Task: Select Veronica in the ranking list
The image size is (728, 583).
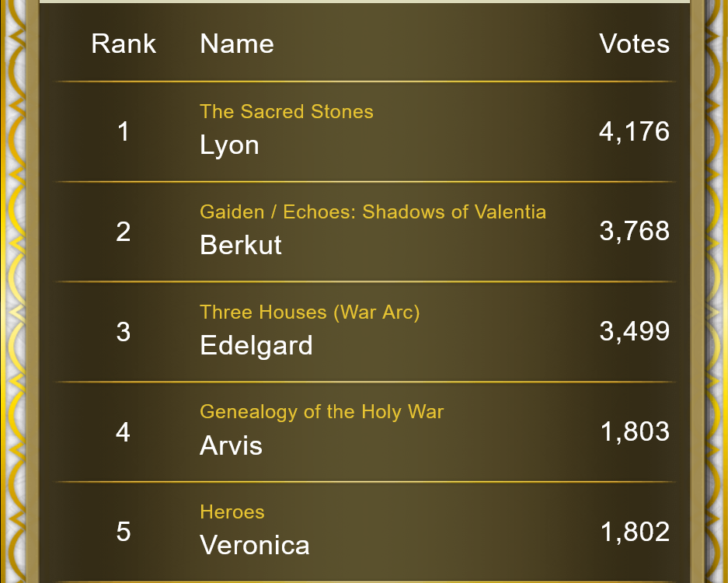Action: coord(254,545)
